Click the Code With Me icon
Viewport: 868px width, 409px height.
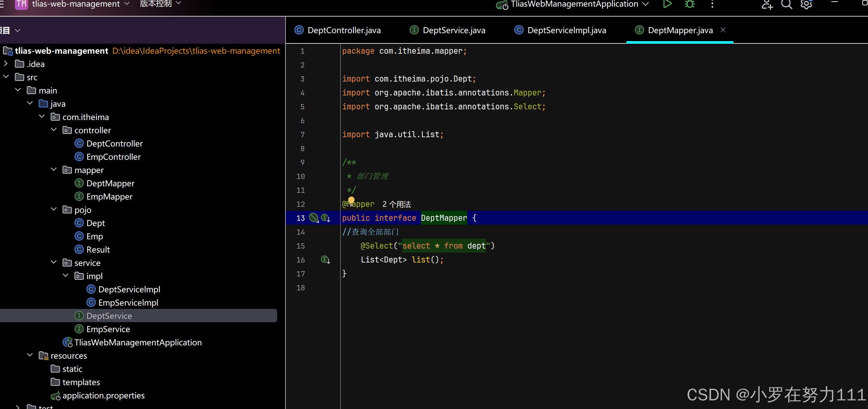coord(767,4)
